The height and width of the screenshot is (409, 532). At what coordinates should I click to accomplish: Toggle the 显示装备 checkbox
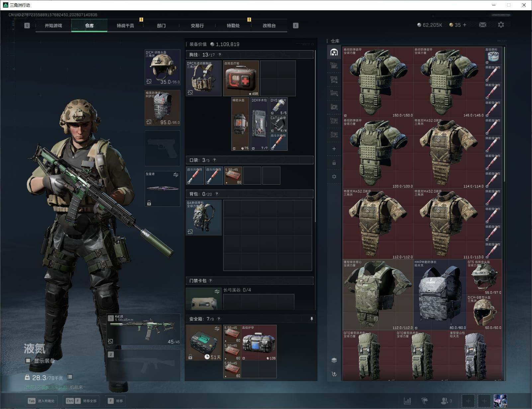(28, 361)
